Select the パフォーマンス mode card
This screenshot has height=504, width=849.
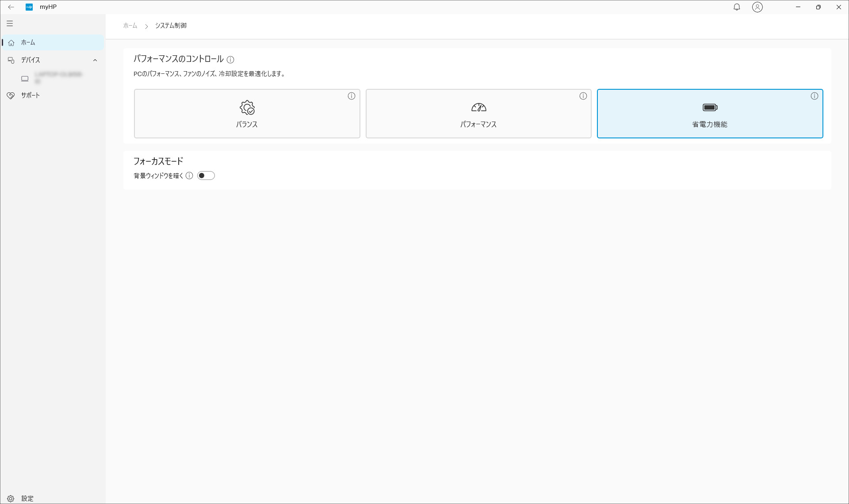coord(478,114)
